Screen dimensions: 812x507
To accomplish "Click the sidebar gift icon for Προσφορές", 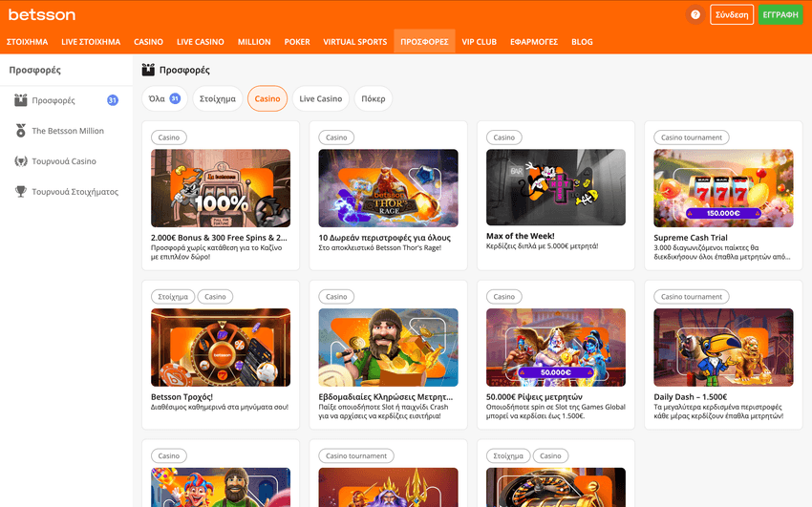I will pyautogui.click(x=21, y=100).
